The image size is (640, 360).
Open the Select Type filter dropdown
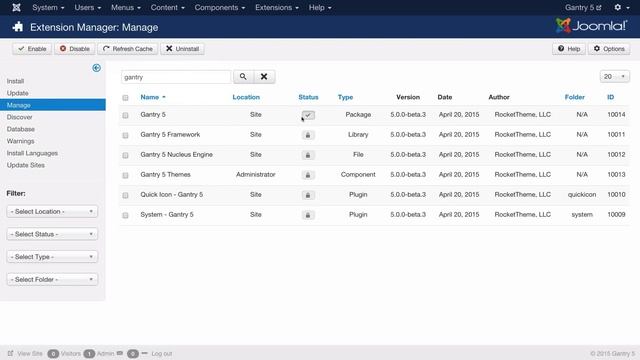point(52,257)
